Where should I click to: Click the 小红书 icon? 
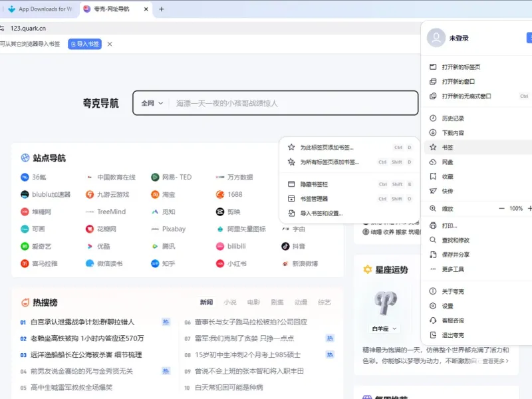coord(220,263)
